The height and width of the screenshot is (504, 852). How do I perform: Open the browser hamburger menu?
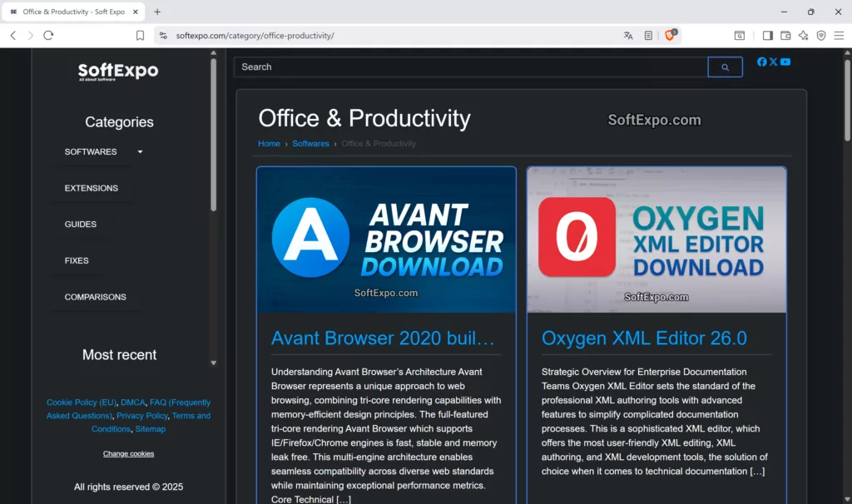(839, 36)
